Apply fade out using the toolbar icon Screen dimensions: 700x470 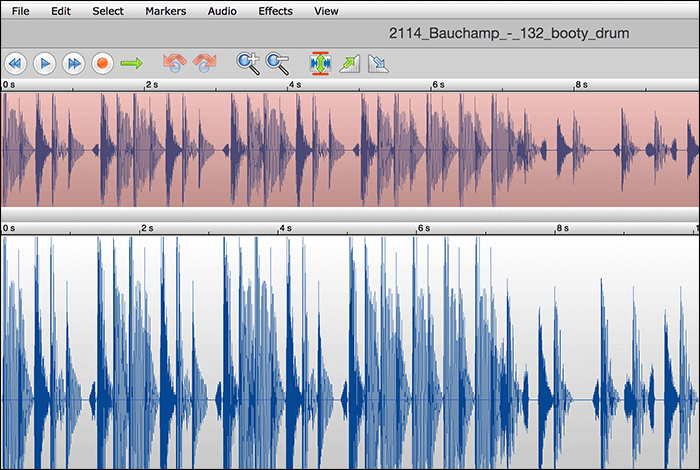point(378,63)
